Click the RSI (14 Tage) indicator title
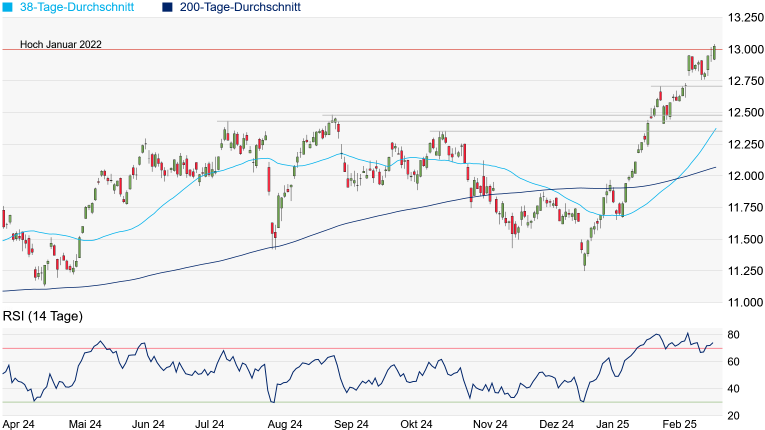The height and width of the screenshot is (430, 765). [41, 317]
